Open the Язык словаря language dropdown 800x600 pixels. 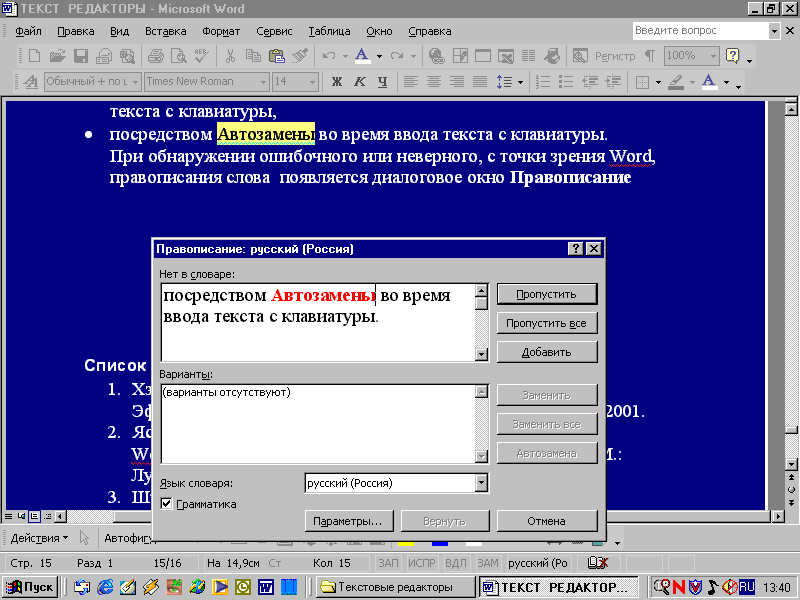(x=481, y=483)
